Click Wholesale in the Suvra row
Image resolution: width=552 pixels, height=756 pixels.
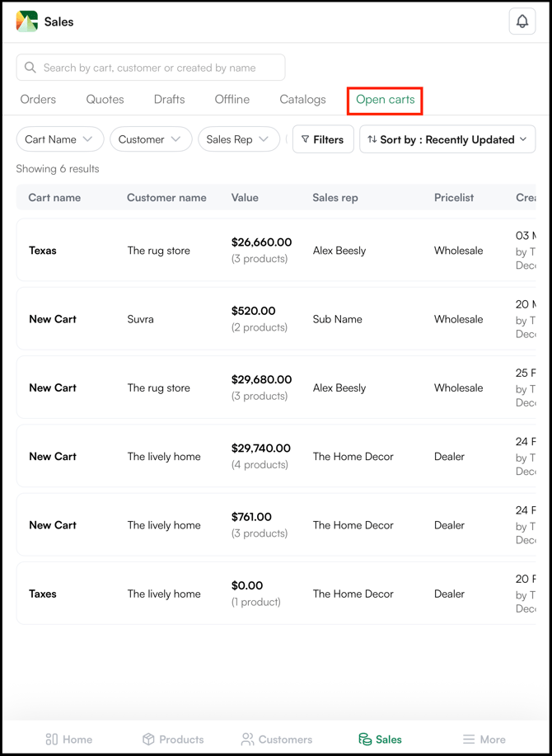(459, 319)
